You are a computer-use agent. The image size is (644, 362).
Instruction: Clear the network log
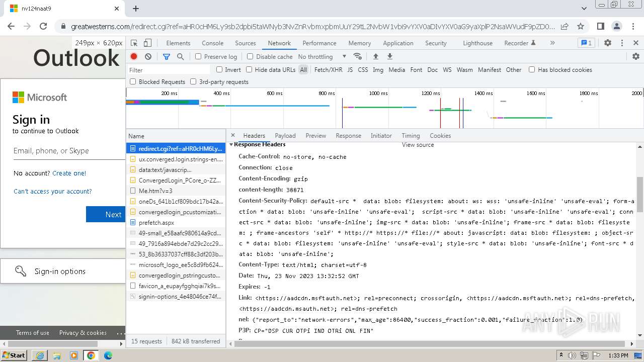[148, 57]
